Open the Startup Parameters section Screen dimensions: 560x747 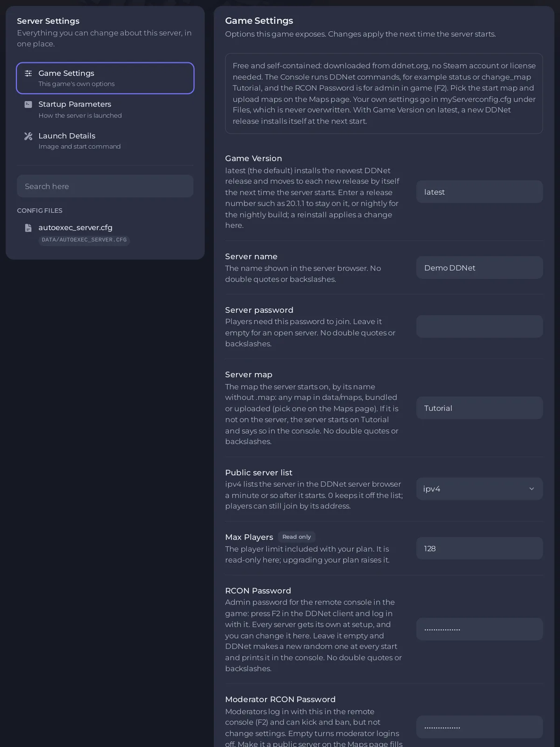[x=105, y=109]
